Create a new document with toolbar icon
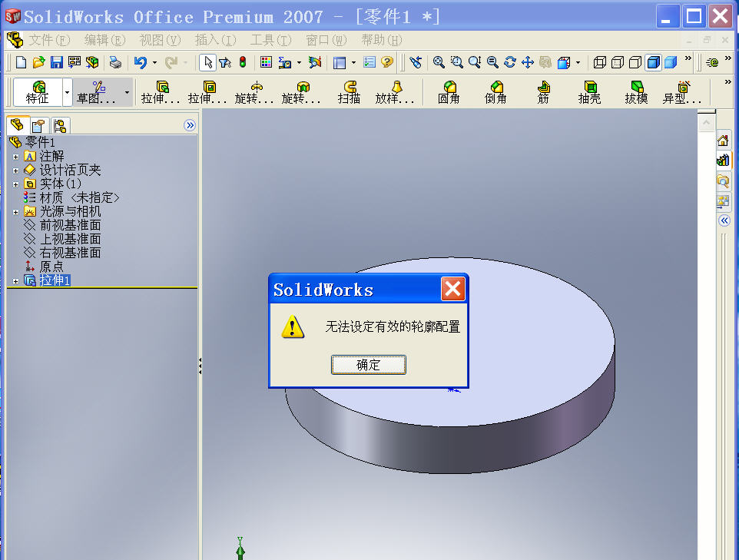The height and width of the screenshot is (560, 739). [x=21, y=62]
